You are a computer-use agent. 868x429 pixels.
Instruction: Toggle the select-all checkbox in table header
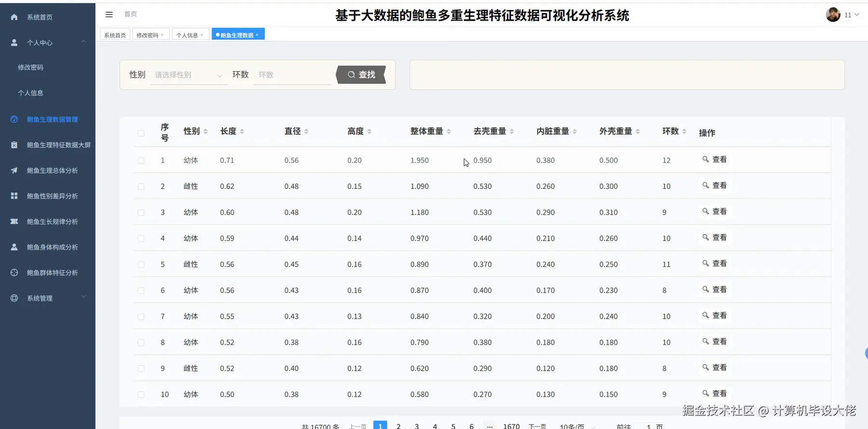point(141,133)
